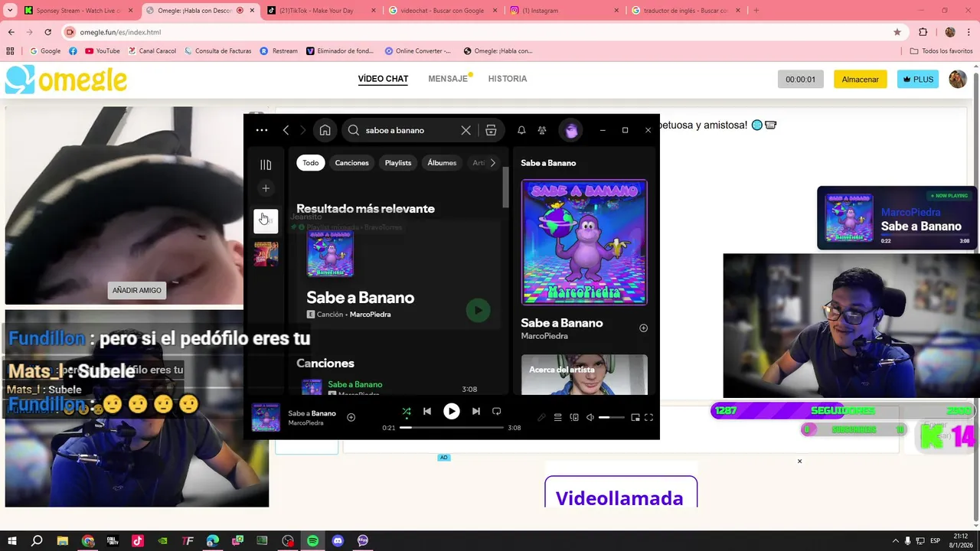Select the Canciones filter chip

click(x=351, y=162)
